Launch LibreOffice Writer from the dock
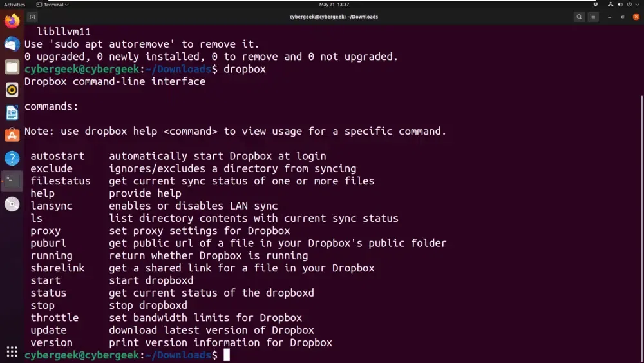This screenshot has height=363, width=644. (x=12, y=113)
